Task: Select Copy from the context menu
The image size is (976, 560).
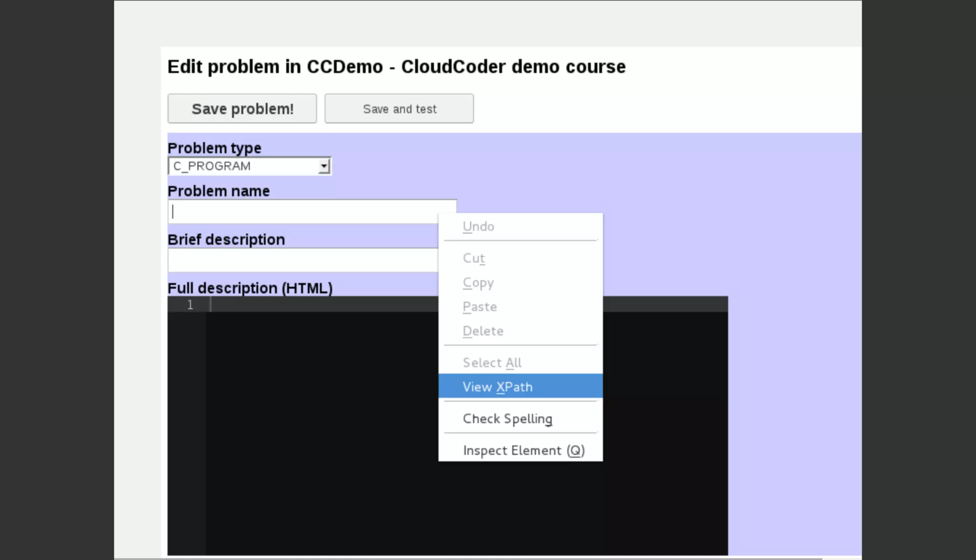Action: [x=520, y=283]
